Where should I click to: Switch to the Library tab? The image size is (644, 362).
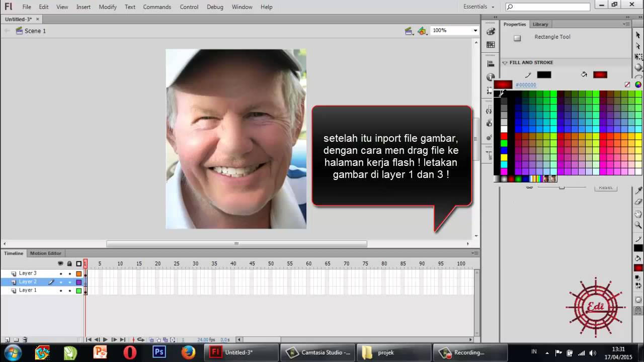point(540,24)
